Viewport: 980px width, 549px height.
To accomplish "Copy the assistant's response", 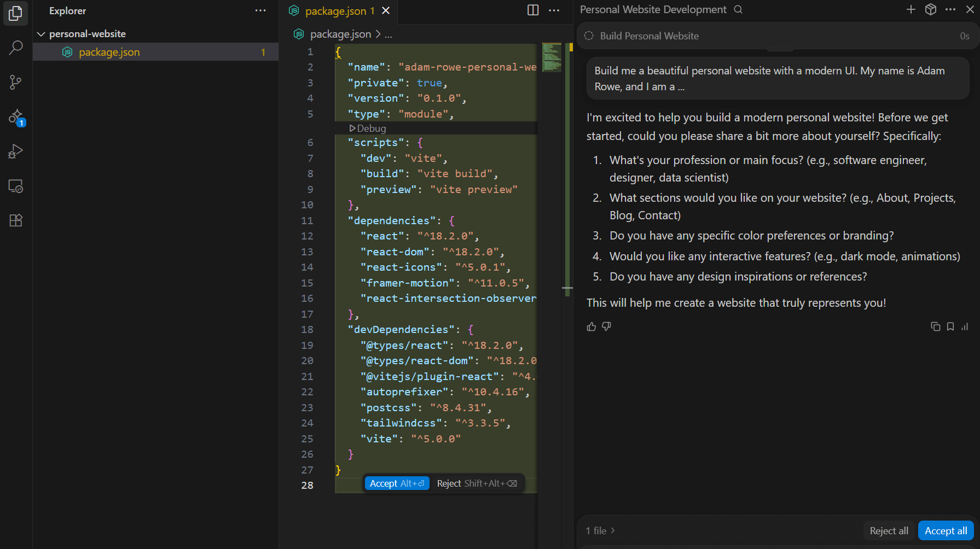I will pos(935,326).
